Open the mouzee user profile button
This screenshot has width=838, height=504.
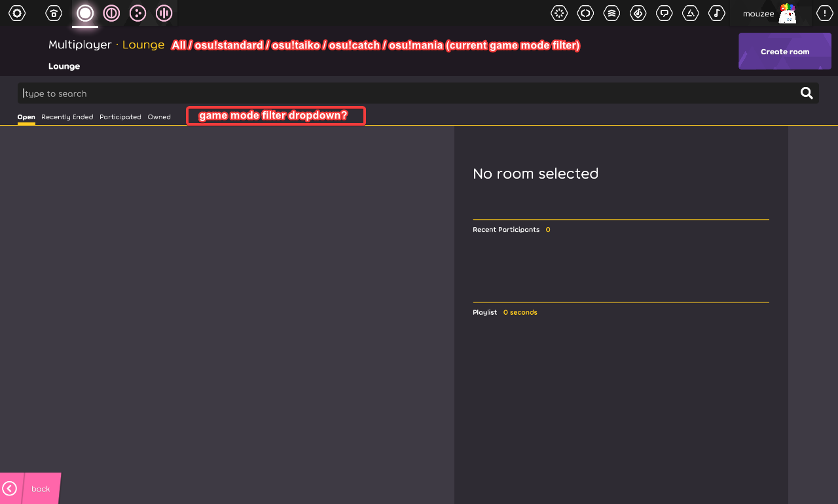[771, 13]
